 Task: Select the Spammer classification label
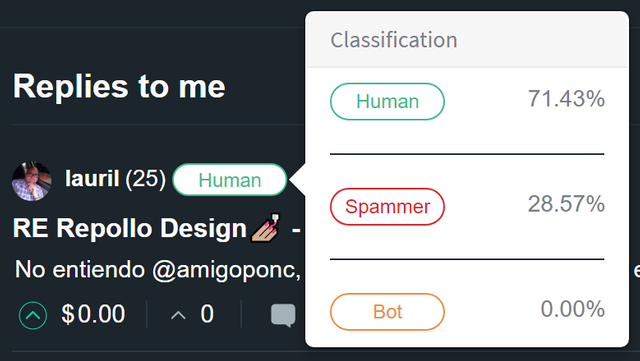pyautogui.click(x=387, y=207)
